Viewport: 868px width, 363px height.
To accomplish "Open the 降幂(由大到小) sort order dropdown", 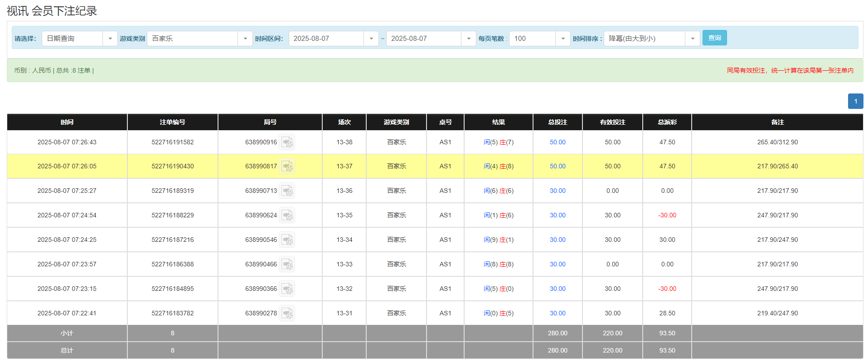I will pyautogui.click(x=692, y=39).
